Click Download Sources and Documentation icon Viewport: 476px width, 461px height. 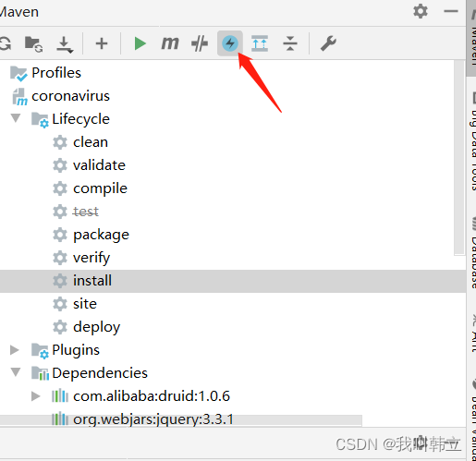(65, 44)
